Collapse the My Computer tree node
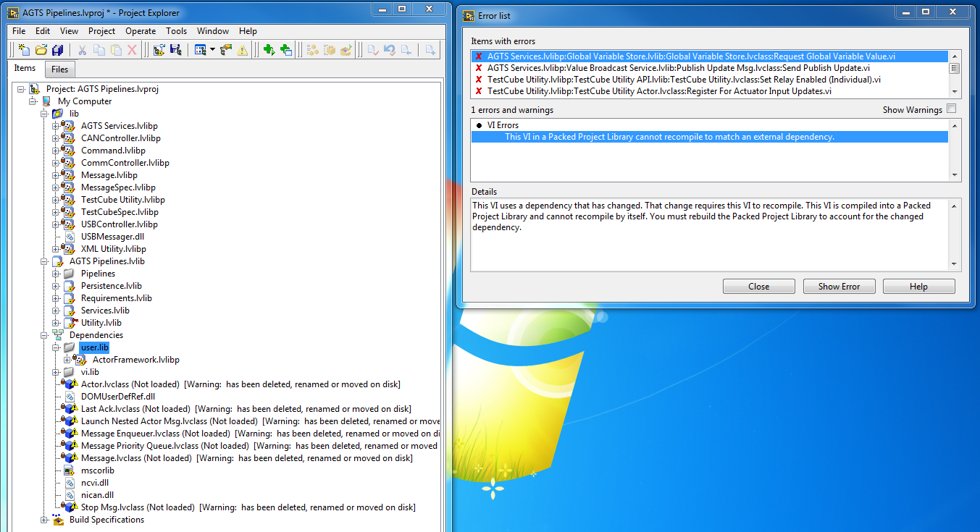Viewport: 980px width, 532px height. tap(33, 101)
